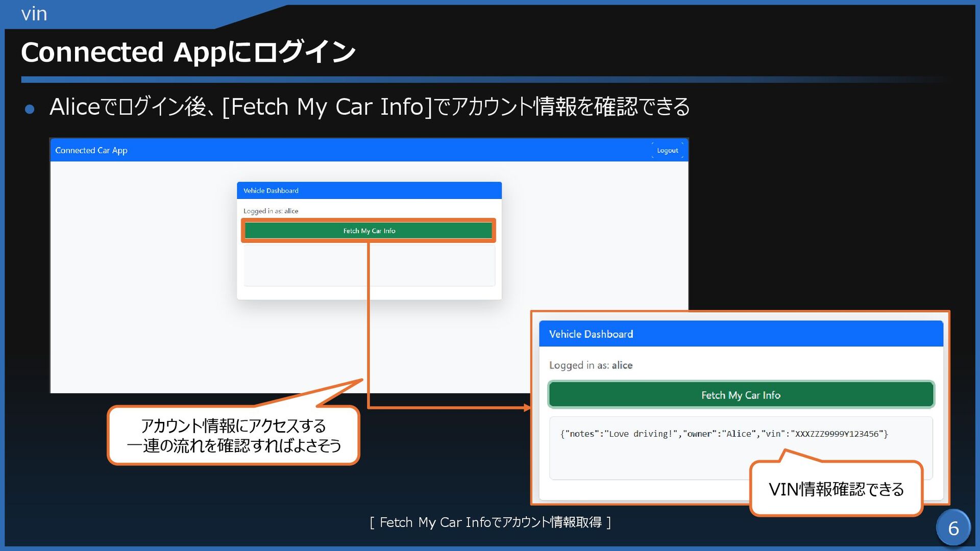Click small 'Logged in as: alice' text

(271, 211)
